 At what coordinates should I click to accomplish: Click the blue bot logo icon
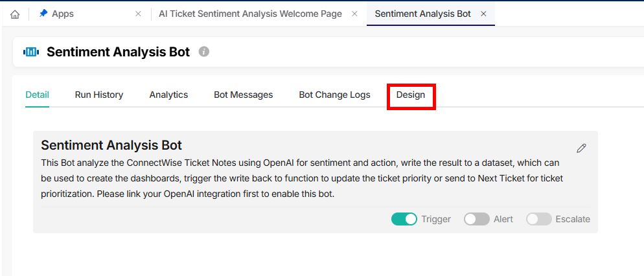click(31, 52)
